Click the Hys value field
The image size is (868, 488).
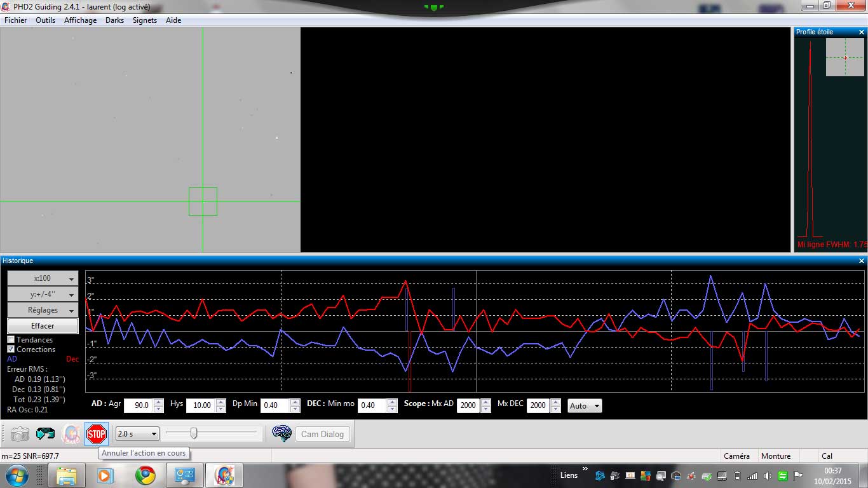[201, 405]
